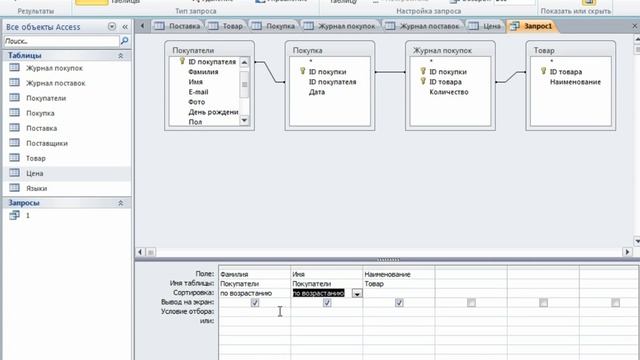Uncheck Вывод на экран for Наименование column
This screenshot has width=640, height=360.
tap(399, 303)
